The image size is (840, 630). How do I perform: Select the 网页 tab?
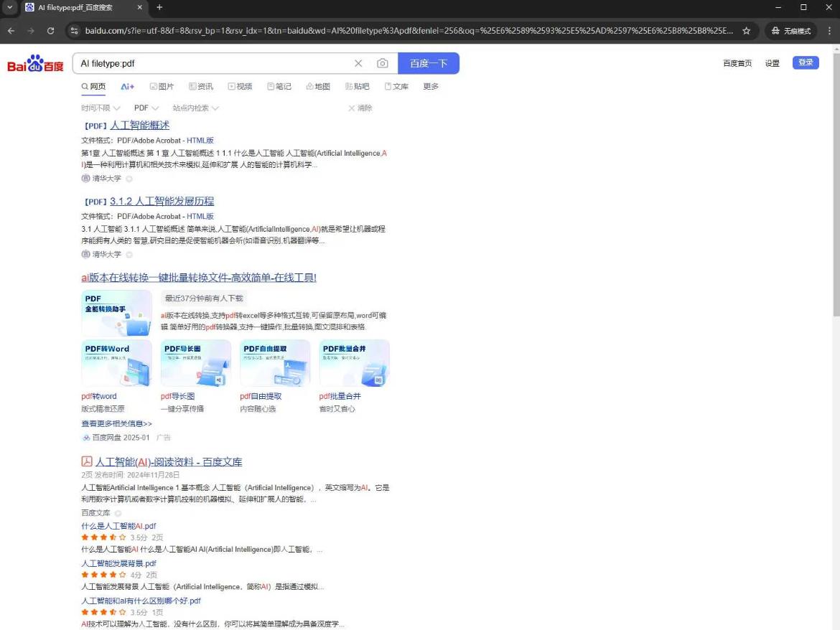coord(93,86)
